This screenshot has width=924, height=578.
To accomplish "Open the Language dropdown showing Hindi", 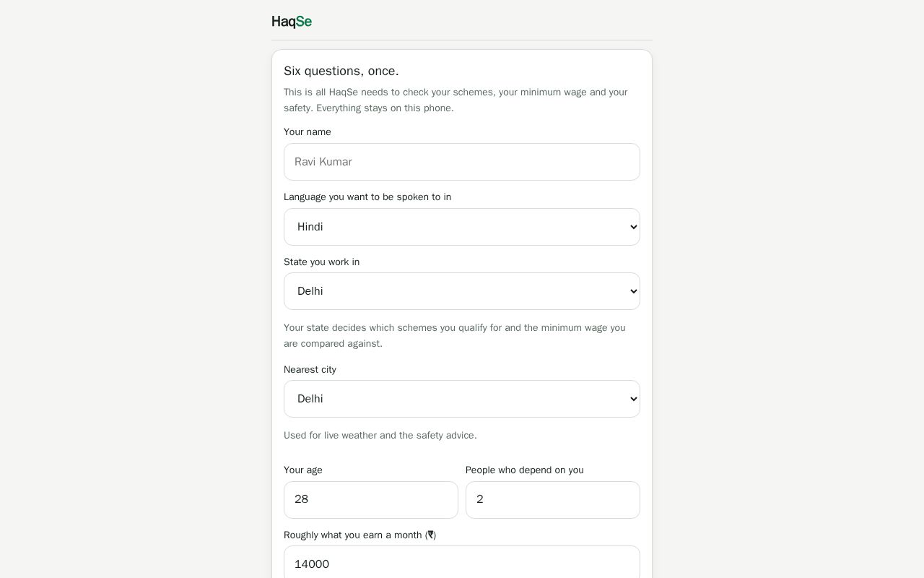I will [462, 227].
